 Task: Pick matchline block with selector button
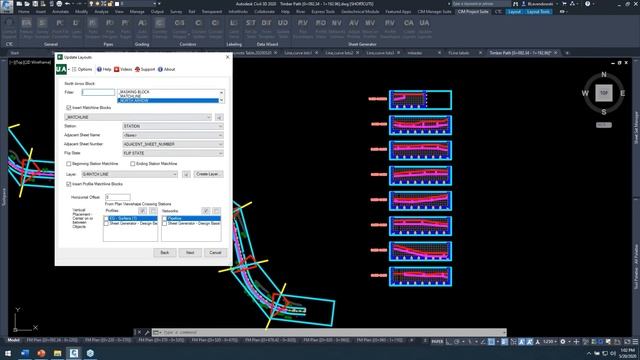tap(219, 118)
